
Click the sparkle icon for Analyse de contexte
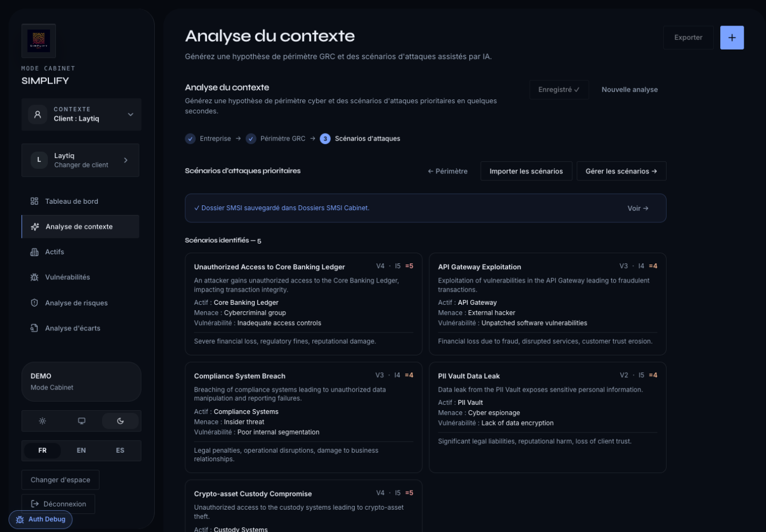(35, 227)
